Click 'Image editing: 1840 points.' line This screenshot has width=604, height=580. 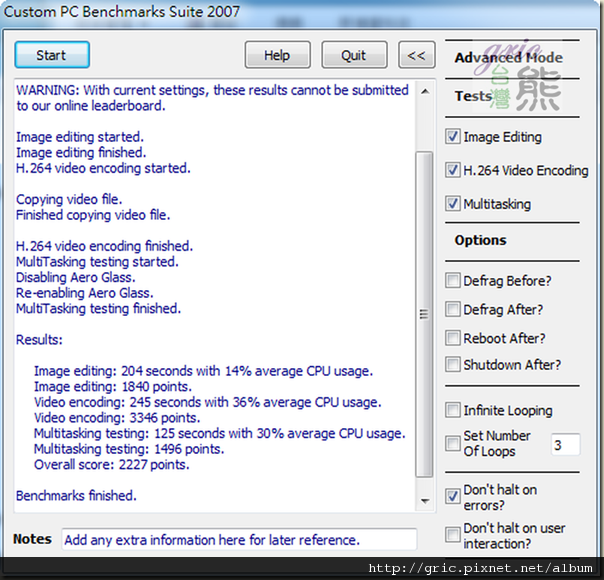coord(113,387)
